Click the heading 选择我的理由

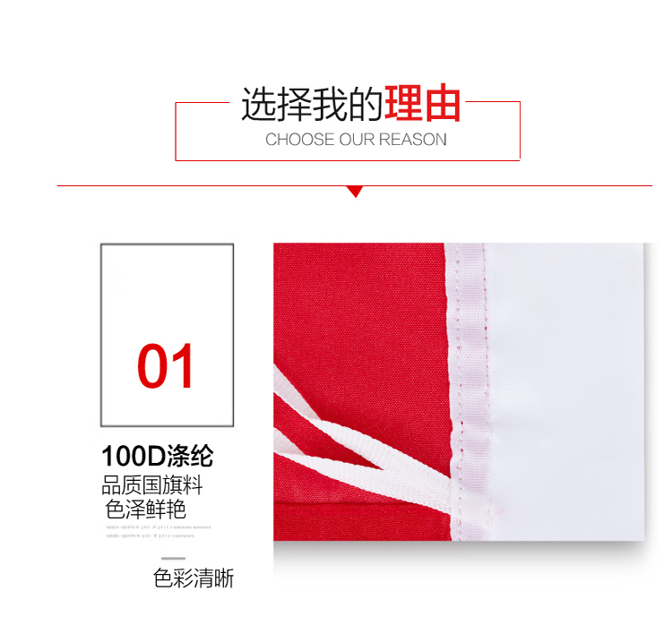click(x=351, y=104)
